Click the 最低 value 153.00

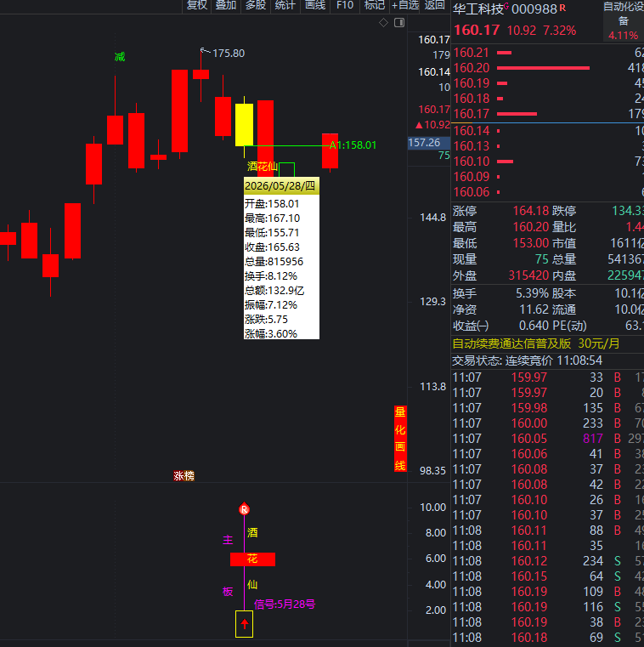tap(531, 243)
